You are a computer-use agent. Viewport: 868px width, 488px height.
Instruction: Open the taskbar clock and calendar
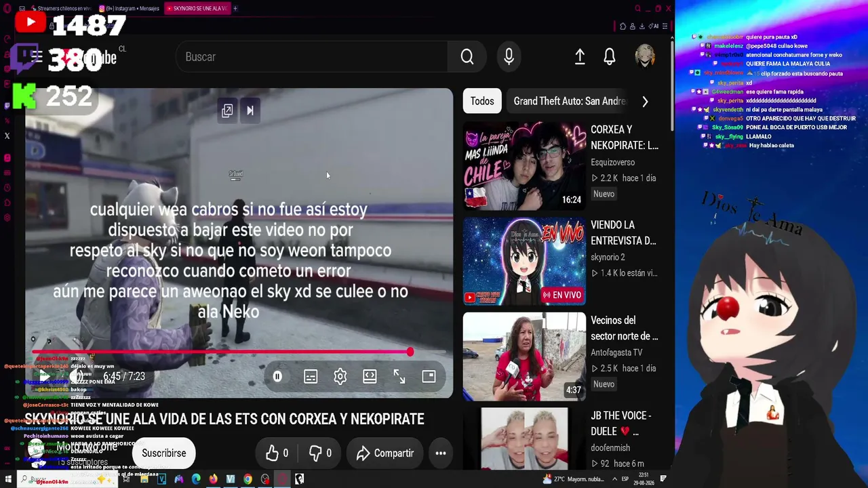tap(643, 479)
